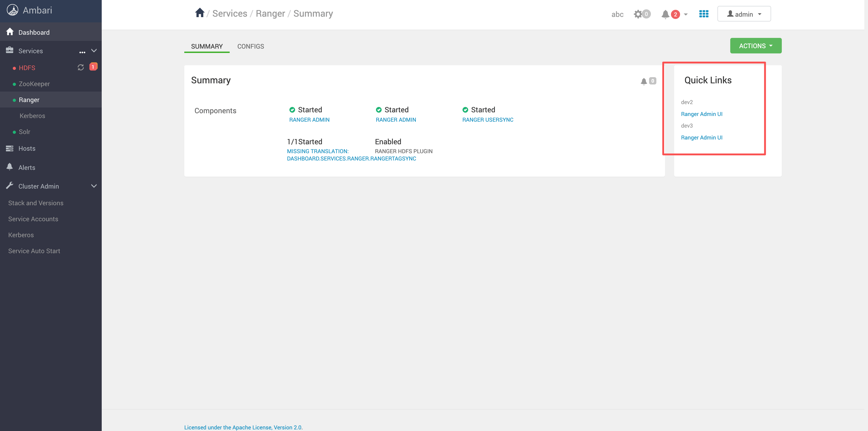The width and height of the screenshot is (868, 431).
Task: Collapse the Services section chevron
Action: [94, 51]
